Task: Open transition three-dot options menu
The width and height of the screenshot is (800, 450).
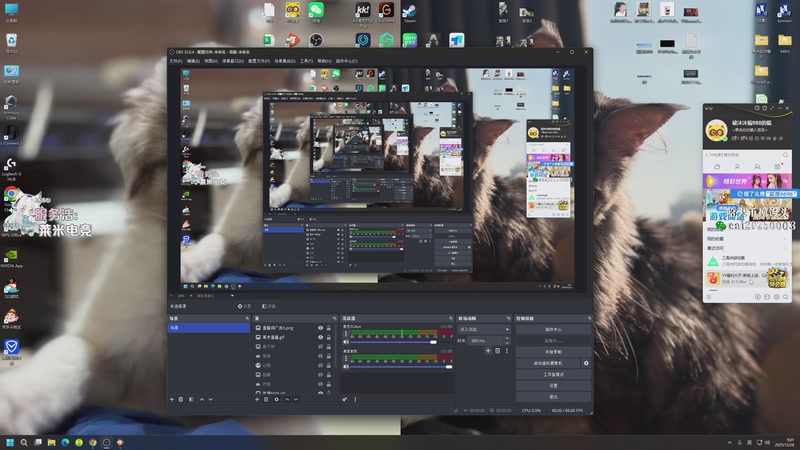Action: tap(507, 351)
